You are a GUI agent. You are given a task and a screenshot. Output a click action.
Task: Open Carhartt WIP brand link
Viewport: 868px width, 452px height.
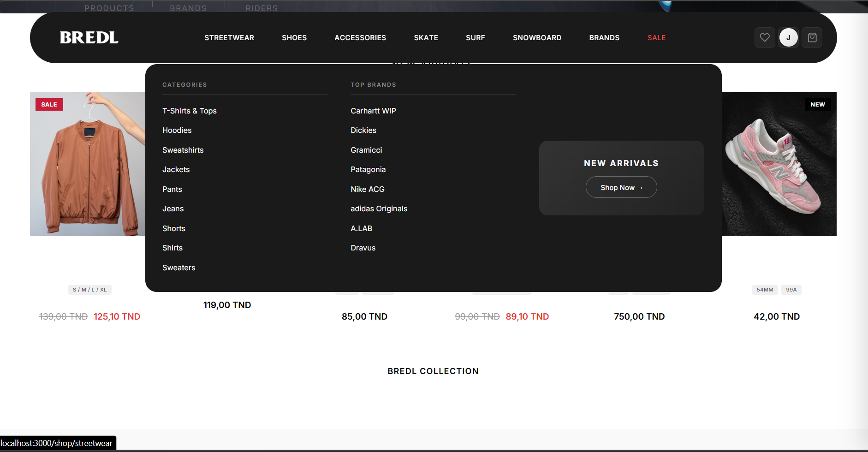373,111
